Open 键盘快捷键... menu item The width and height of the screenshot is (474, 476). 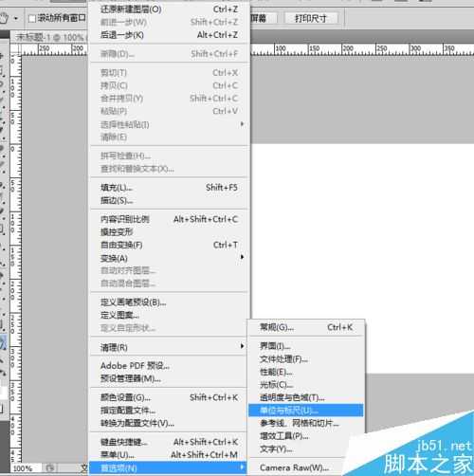pos(169,442)
